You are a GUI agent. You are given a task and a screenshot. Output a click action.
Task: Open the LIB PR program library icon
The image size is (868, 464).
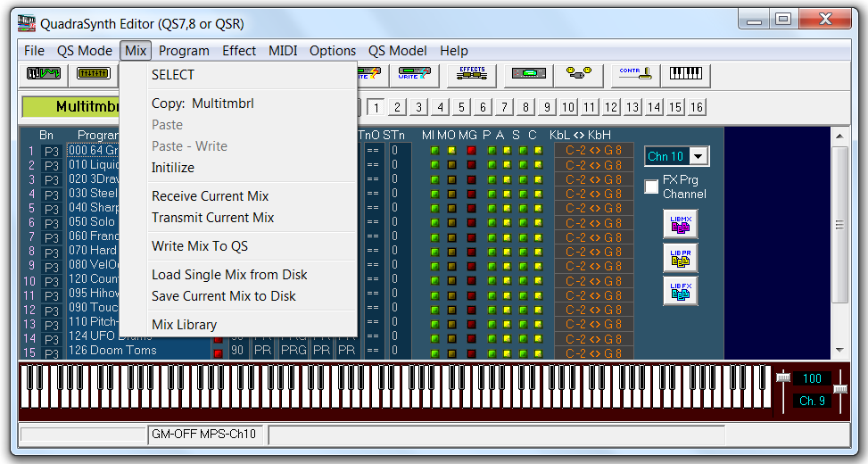point(680,258)
